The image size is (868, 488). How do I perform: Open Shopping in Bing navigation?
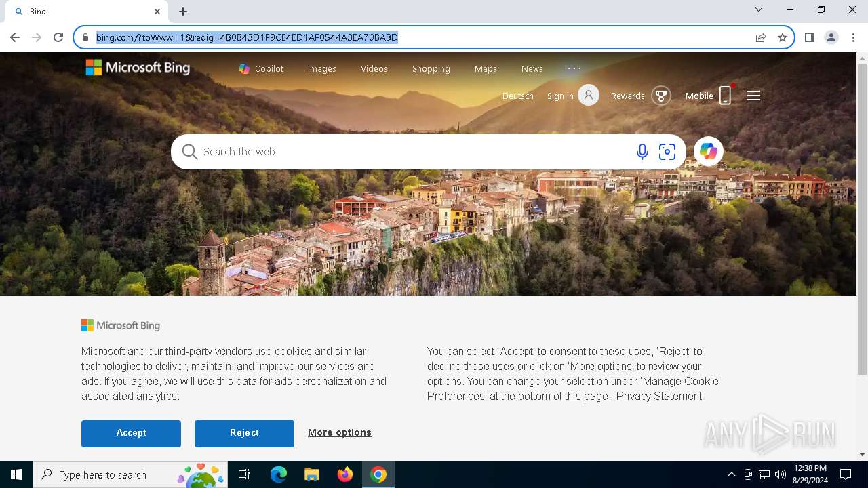(x=431, y=68)
